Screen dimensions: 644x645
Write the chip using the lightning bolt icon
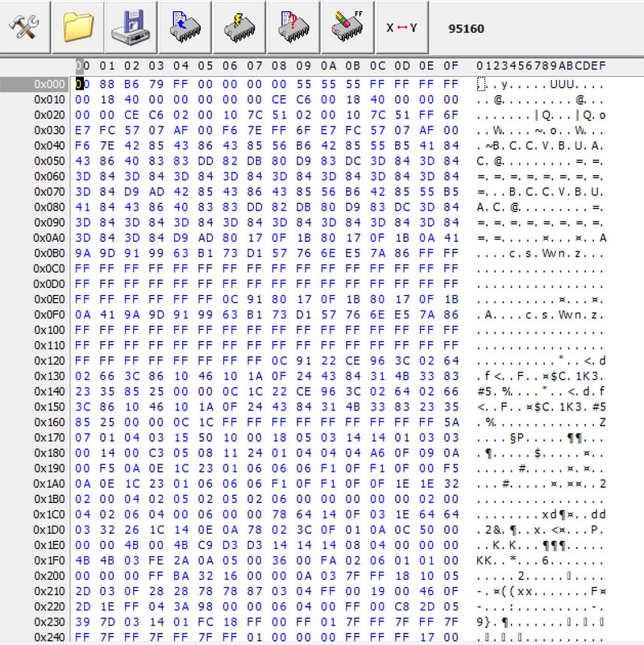point(239,27)
